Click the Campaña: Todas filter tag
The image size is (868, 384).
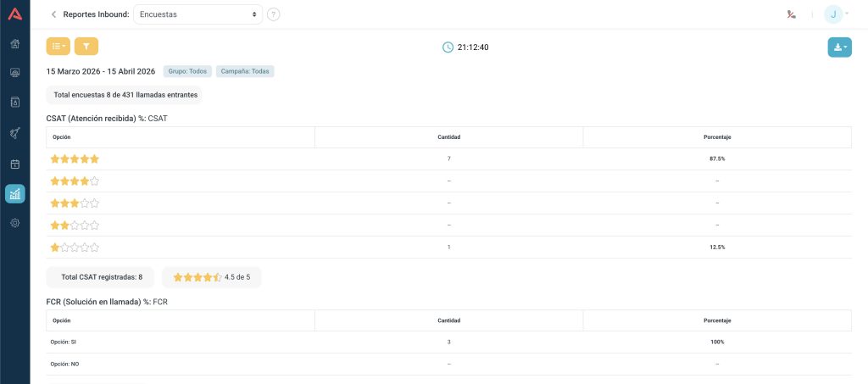(245, 71)
